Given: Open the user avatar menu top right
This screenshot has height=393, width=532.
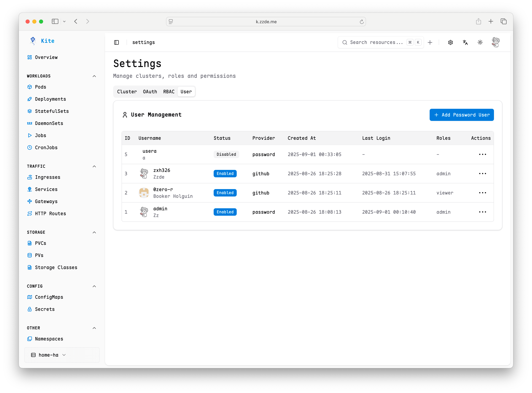Looking at the screenshot, I should pyautogui.click(x=496, y=42).
